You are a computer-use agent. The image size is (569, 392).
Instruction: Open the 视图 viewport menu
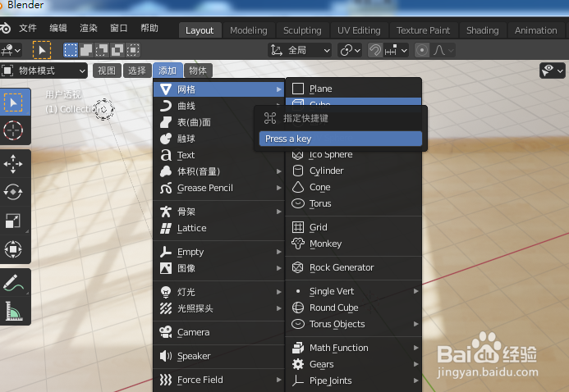[x=107, y=71]
